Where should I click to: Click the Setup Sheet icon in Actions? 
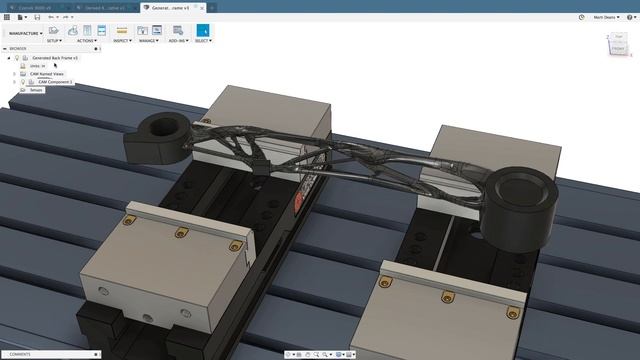(x=102, y=31)
